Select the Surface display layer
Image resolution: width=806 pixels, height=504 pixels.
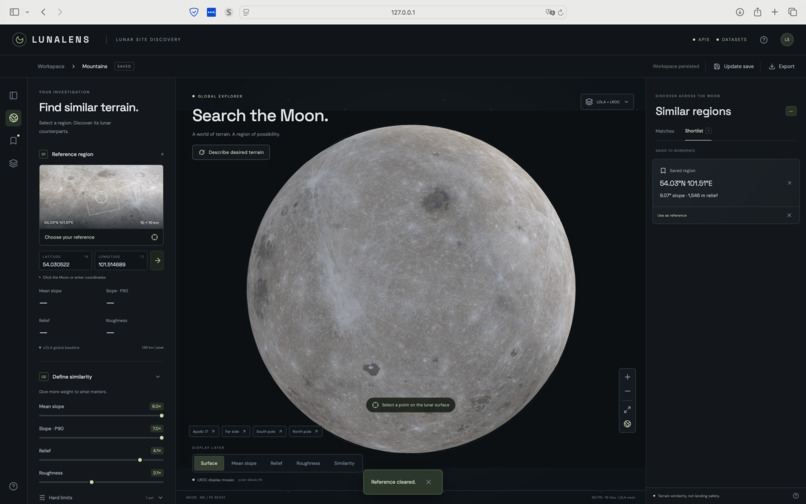(209, 463)
